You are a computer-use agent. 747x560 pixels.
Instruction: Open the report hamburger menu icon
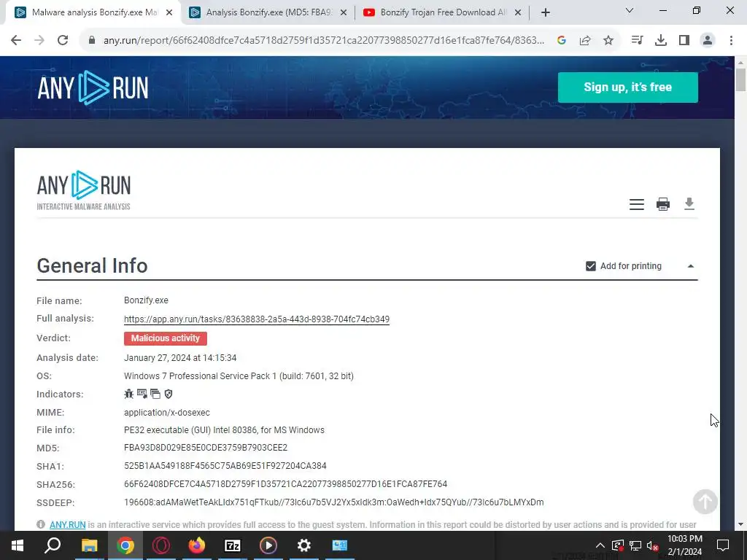[x=637, y=204]
